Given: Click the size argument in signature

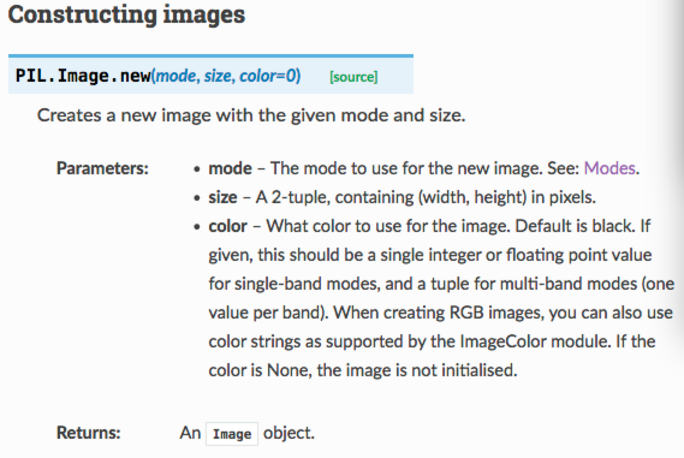Looking at the screenshot, I should coord(220,76).
